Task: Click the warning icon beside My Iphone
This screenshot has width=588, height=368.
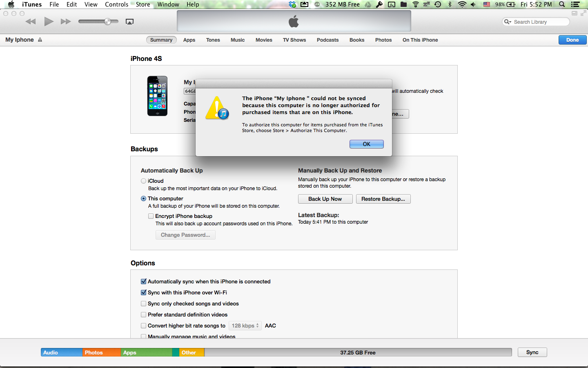Action: 40,40
